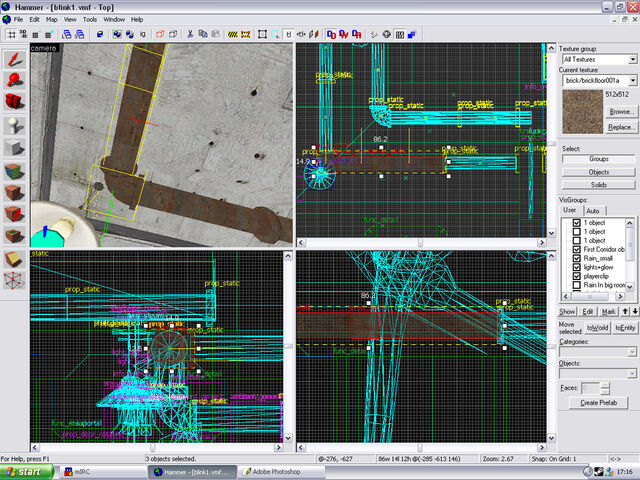The height and width of the screenshot is (480, 640).
Task: Click the toEntity button
Action: [625, 328]
